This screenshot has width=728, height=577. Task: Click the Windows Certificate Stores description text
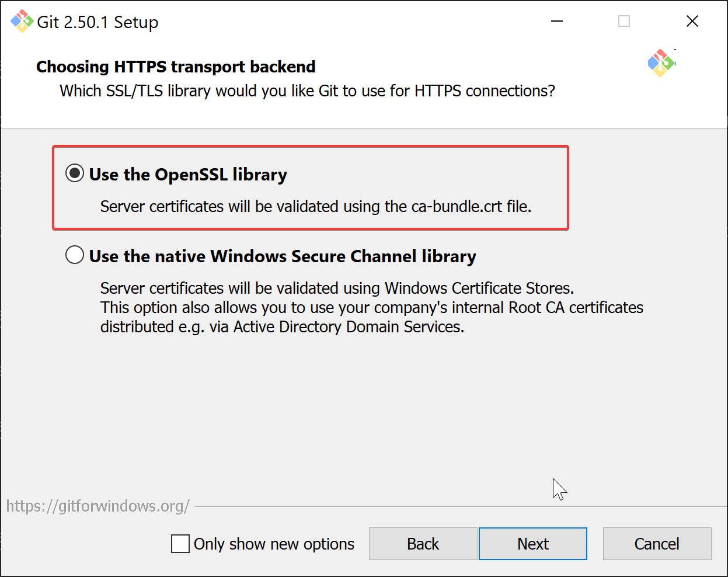tap(337, 288)
